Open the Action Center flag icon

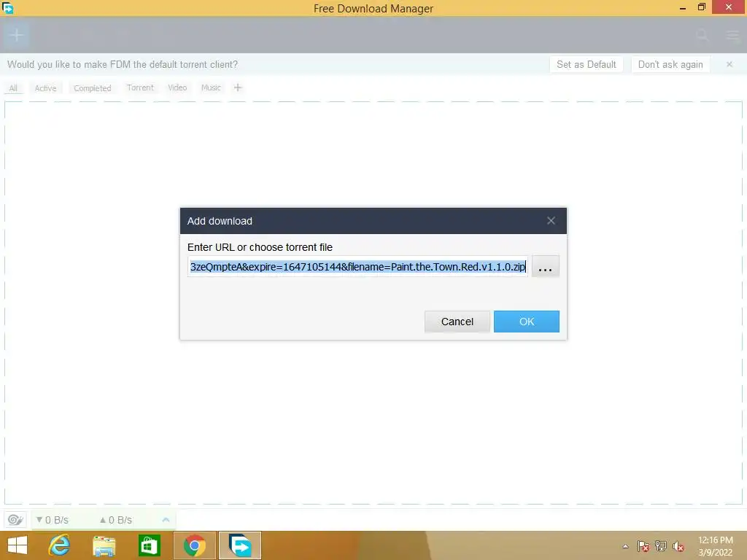pos(643,546)
